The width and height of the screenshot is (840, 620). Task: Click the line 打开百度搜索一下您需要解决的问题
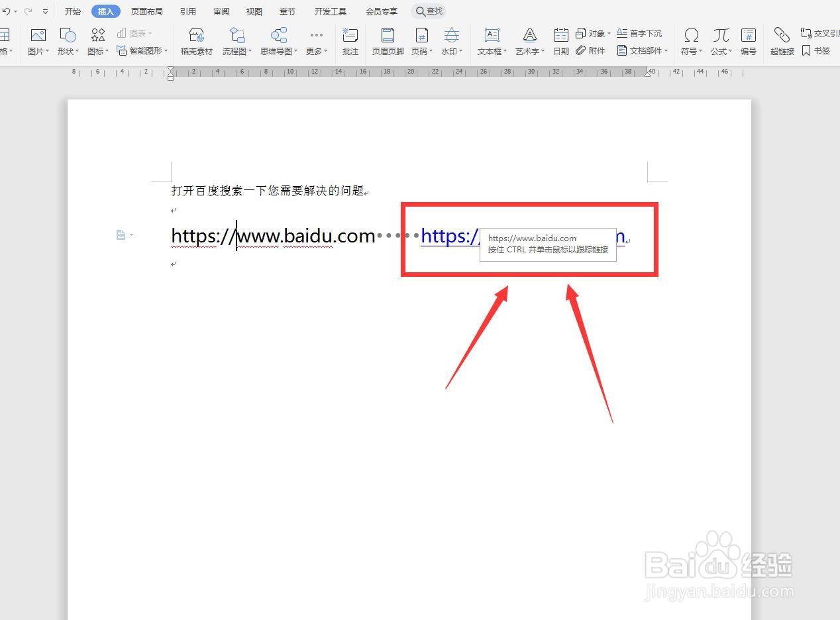[x=268, y=191]
